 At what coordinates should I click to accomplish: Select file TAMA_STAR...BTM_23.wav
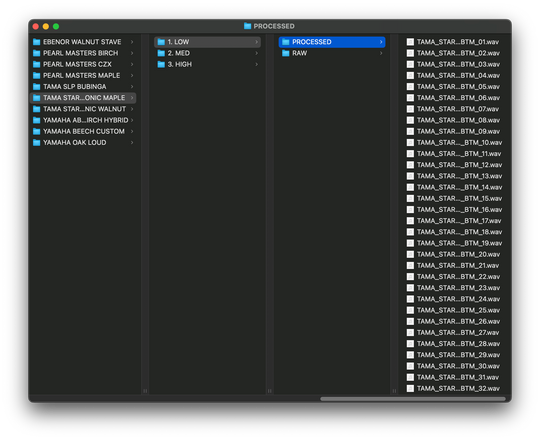(x=458, y=288)
